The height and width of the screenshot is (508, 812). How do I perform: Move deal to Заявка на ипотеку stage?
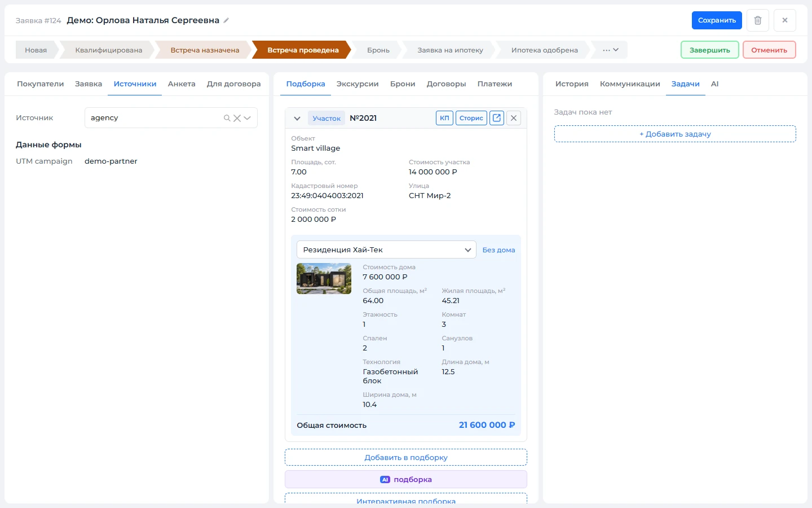tap(450, 50)
